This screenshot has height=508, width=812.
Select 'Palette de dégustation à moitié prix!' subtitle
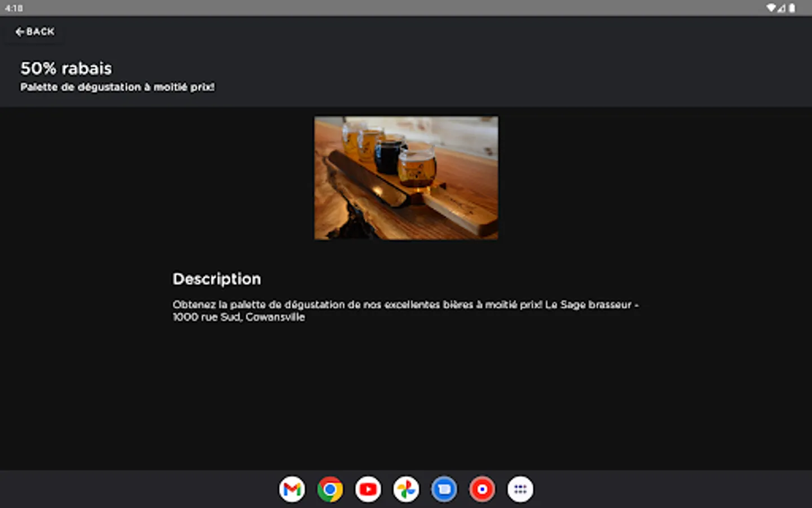[117, 87]
